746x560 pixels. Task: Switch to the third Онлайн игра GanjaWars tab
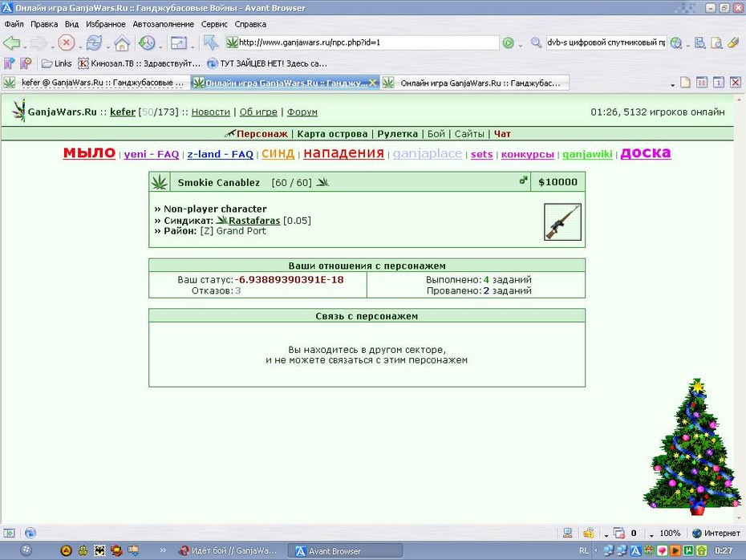pos(475,83)
